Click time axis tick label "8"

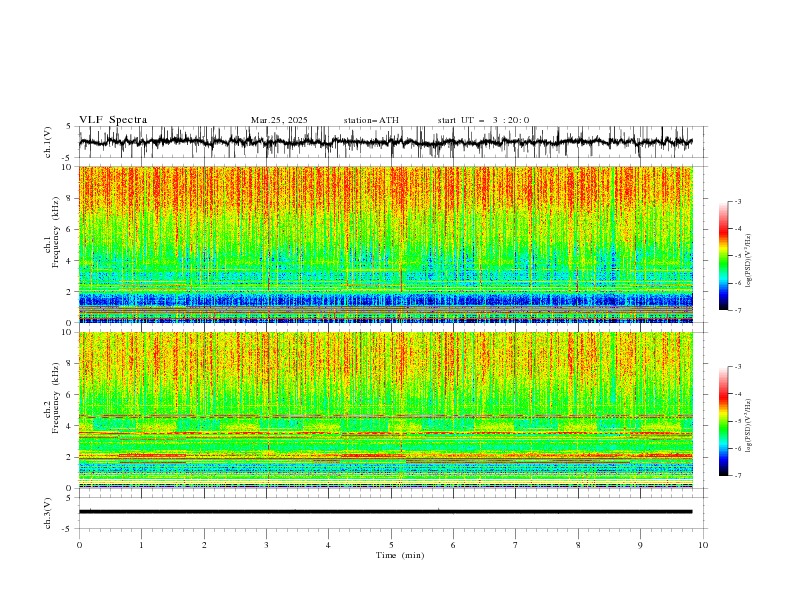point(578,545)
